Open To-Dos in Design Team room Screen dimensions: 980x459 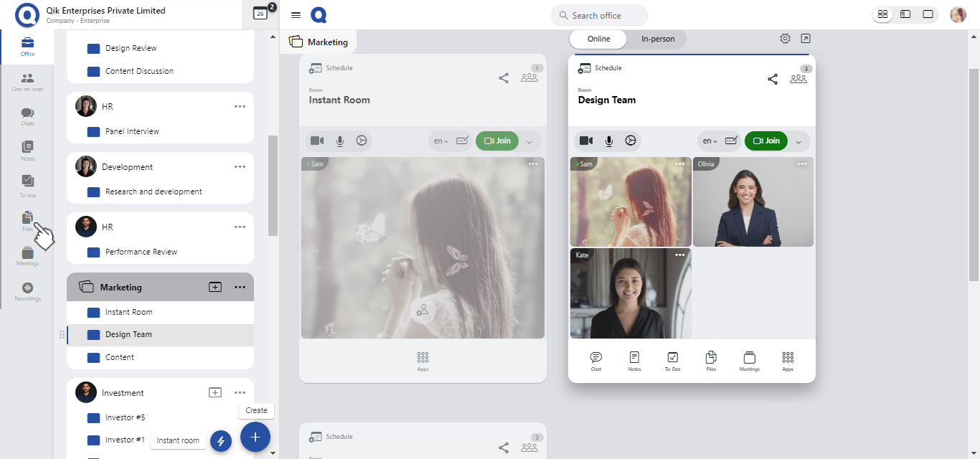tap(672, 360)
